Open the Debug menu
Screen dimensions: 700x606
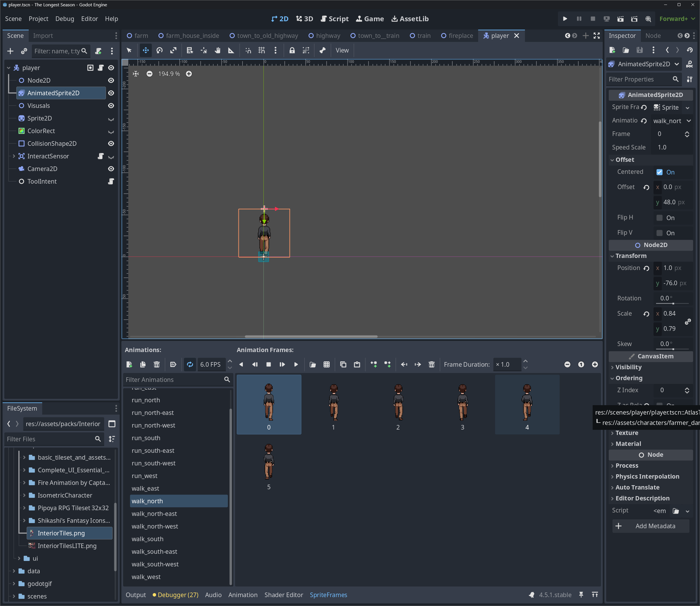[64, 19]
